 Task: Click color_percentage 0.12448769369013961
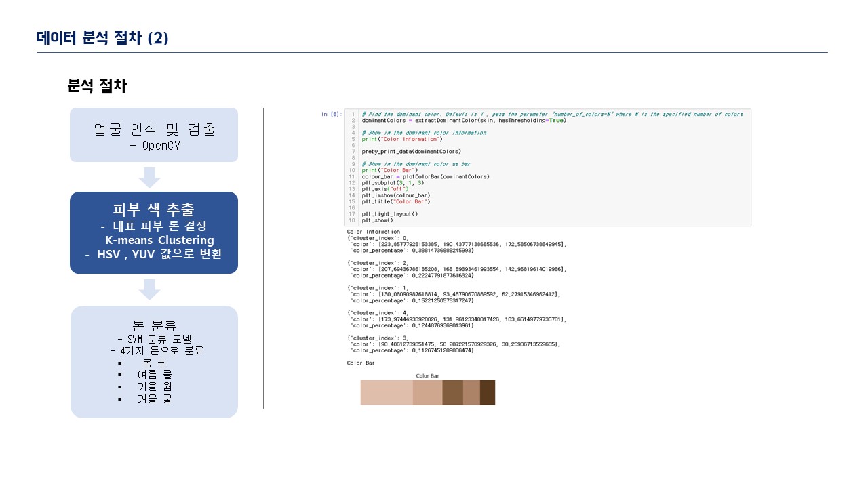tap(412, 325)
